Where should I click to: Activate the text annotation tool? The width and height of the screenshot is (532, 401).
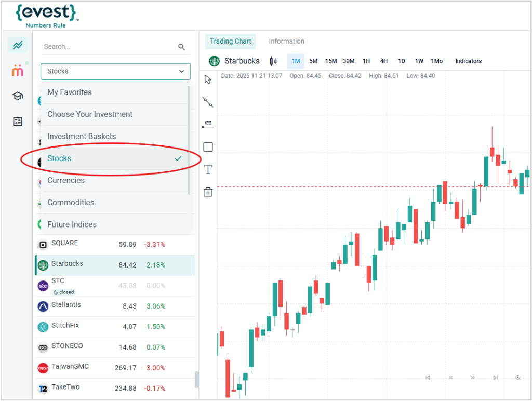208,170
